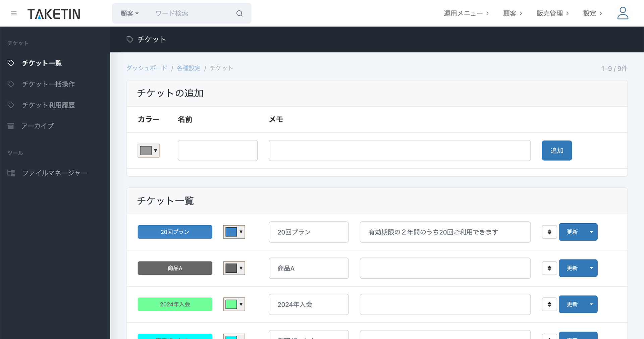
Task: Change the green color swatch for 2024年入会
Action: (x=234, y=304)
